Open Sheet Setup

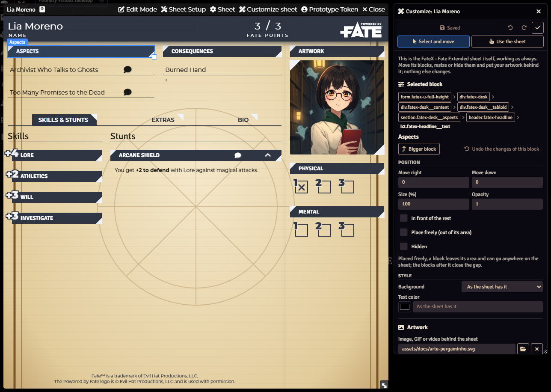[x=184, y=9]
